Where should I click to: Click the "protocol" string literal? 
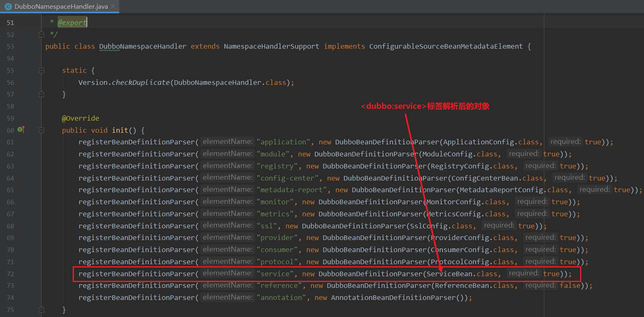pyautogui.click(x=277, y=262)
